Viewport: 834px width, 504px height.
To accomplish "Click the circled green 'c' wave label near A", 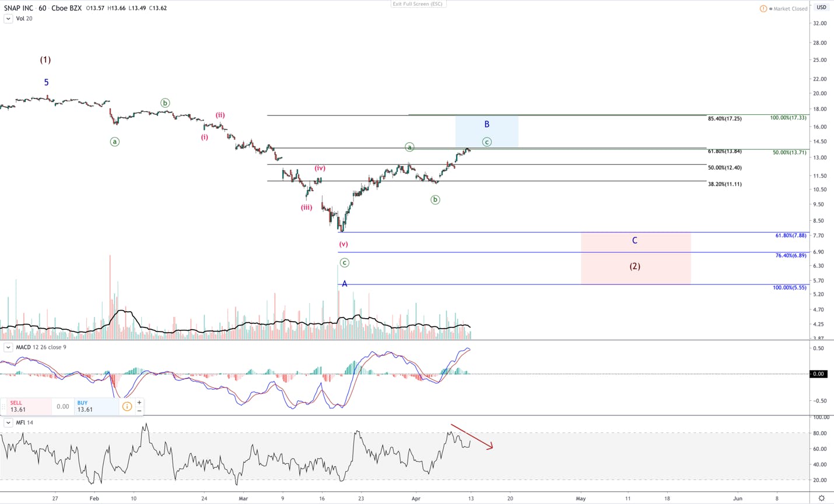I will tap(345, 263).
